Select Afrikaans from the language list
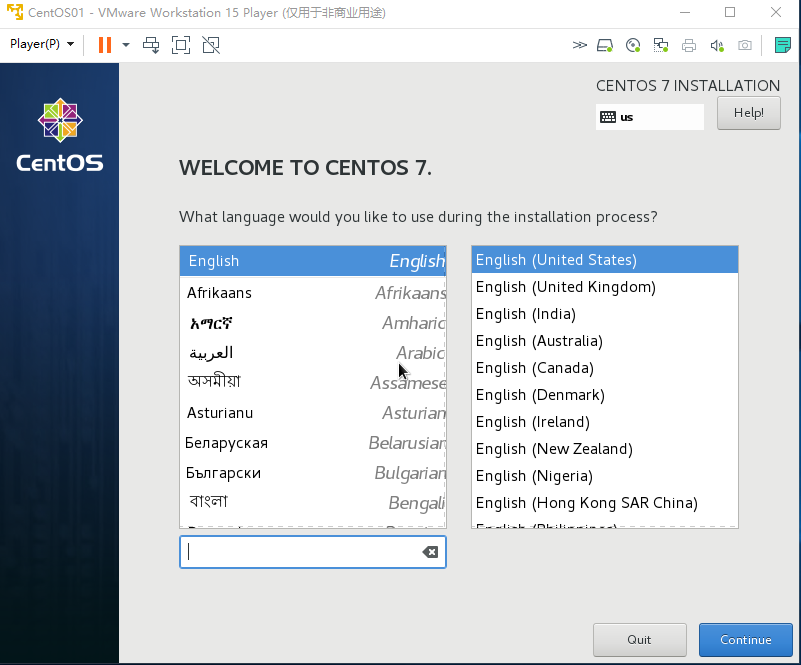Image resolution: width=801 pixels, height=665 pixels. [x=220, y=292]
